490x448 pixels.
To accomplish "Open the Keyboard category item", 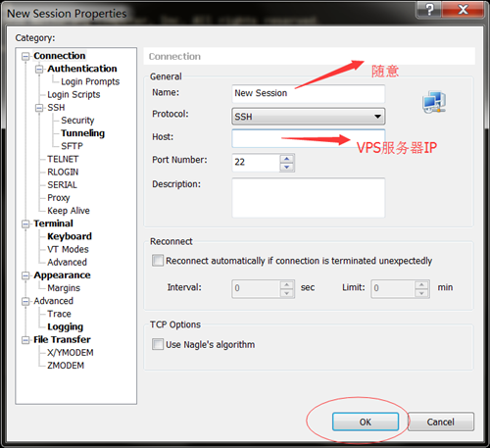I will [x=70, y=236].
